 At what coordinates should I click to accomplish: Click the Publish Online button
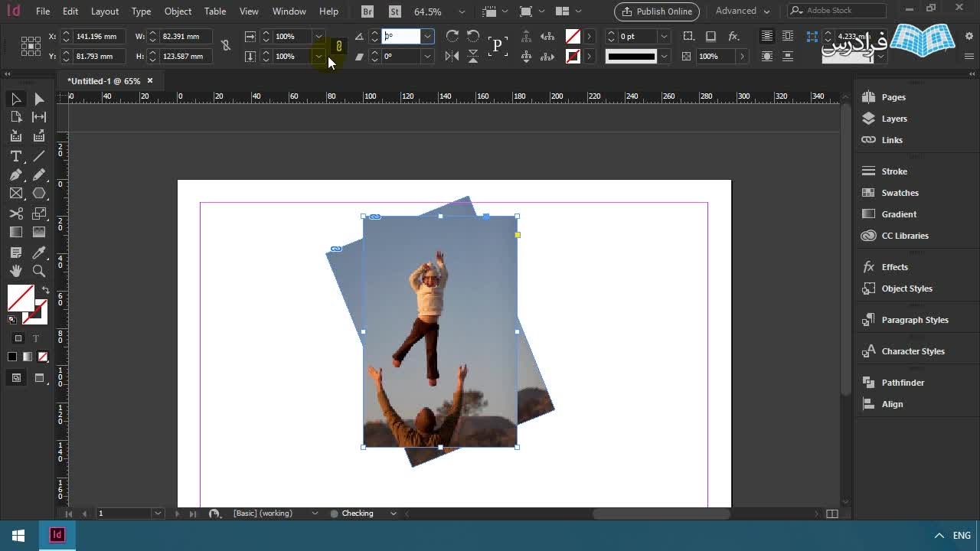coord(657,11)
